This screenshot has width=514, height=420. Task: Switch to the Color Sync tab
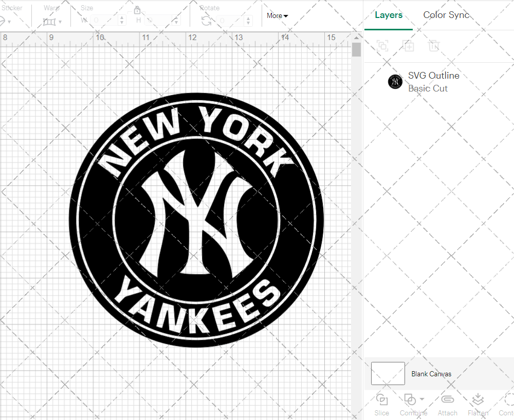(446, 15)
